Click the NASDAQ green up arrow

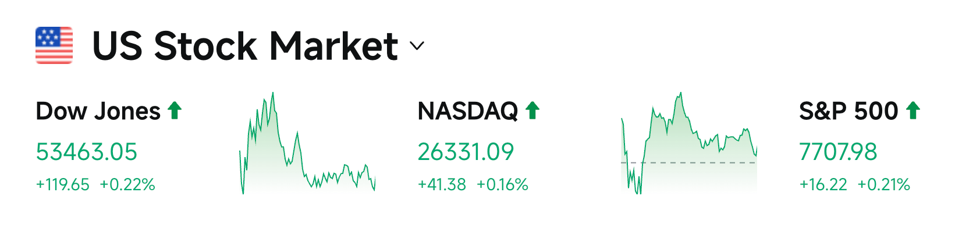[x=532, y=110]
